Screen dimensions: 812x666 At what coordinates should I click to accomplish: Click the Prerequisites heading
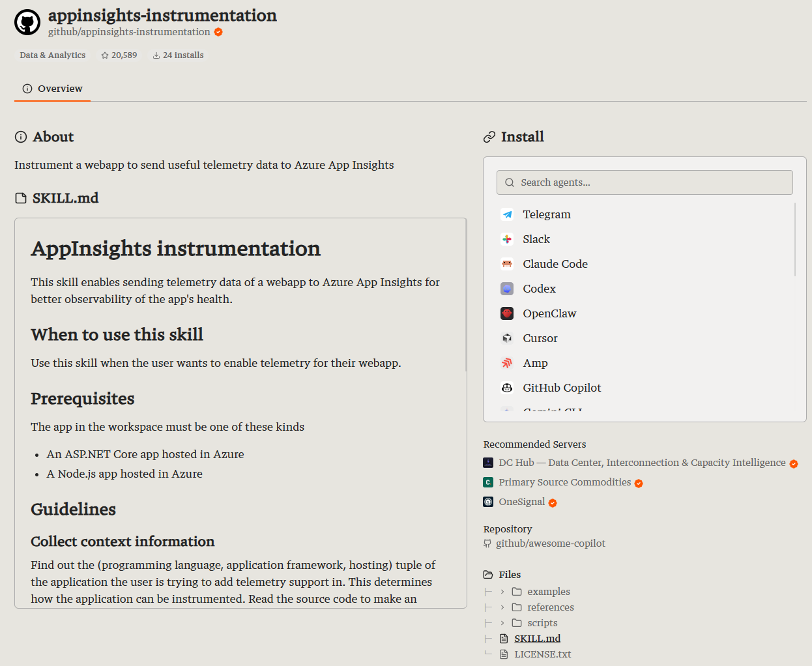coord(83,398)
